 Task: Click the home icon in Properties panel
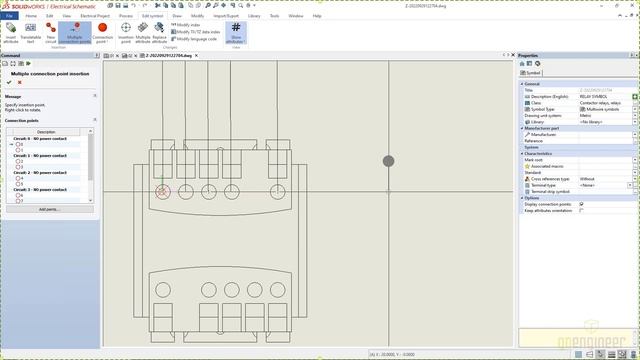(x=522, y=64)
